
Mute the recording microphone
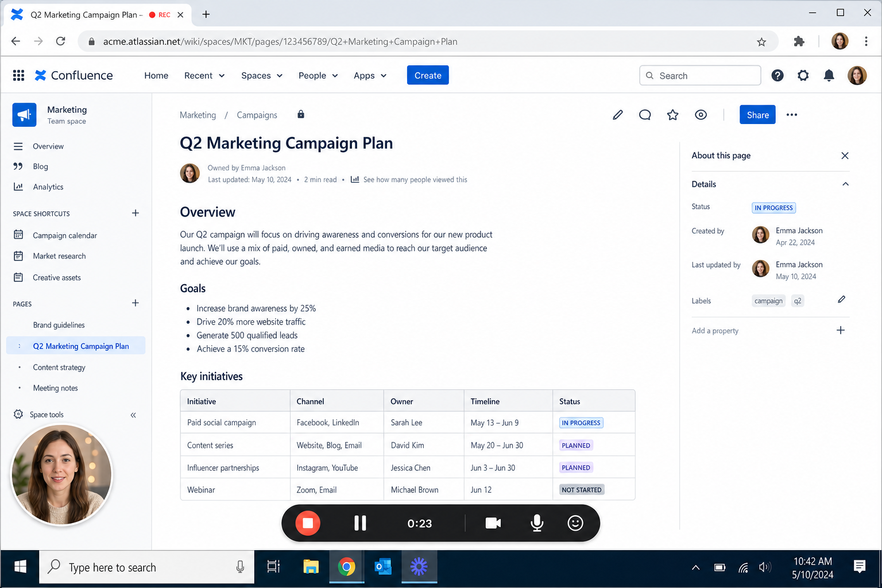[x=537, y=523]
